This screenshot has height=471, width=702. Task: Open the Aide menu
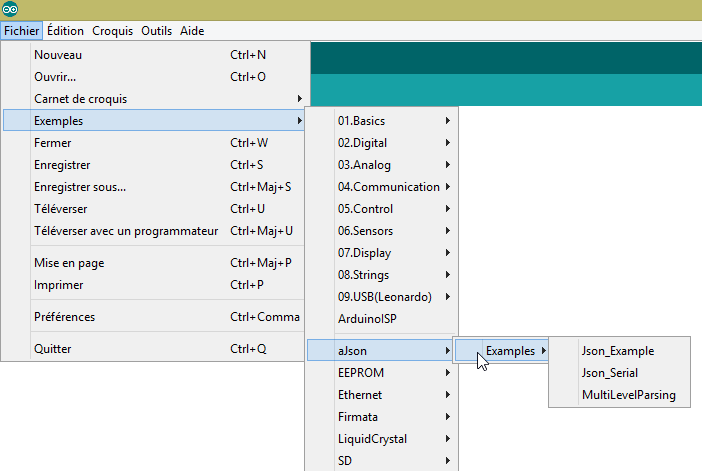tap(192, 31)
